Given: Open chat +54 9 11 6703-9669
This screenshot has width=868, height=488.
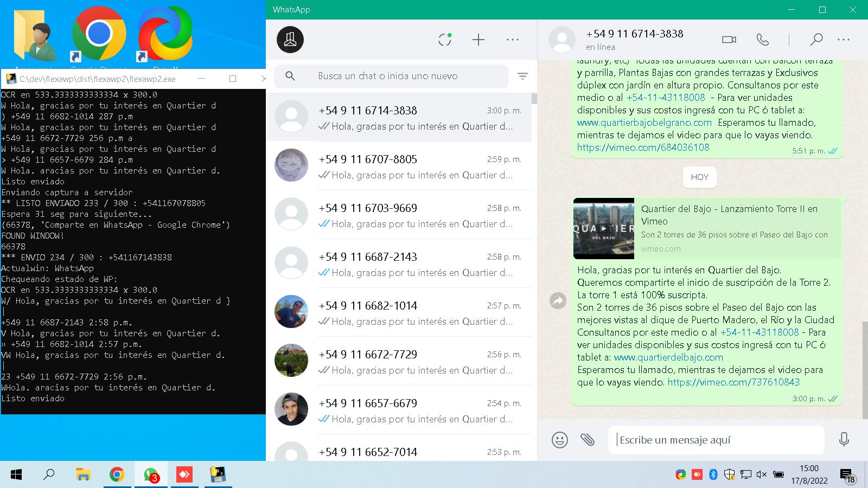Looking at the screenshot, I should (399, 215).
